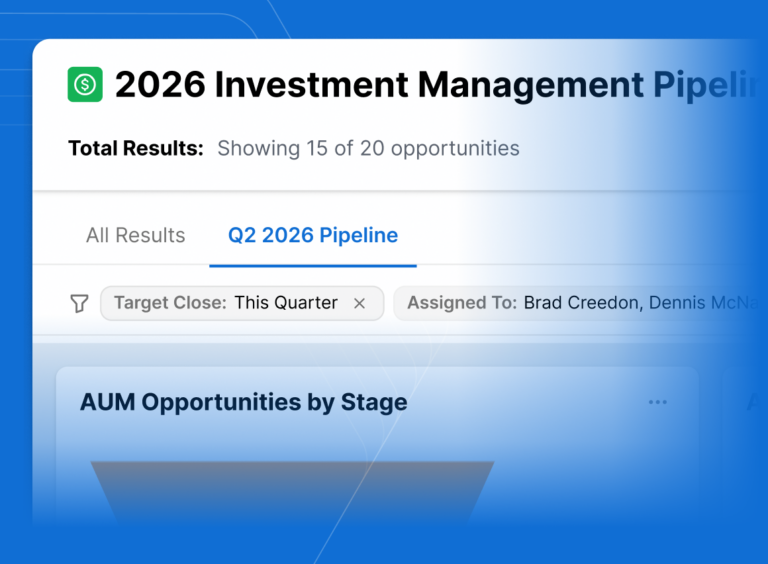Click the Showing 15 of 20 opportunities text
The height and width of the screenshot is (564, 768).
pyautogui.click(x=368, y=148)
